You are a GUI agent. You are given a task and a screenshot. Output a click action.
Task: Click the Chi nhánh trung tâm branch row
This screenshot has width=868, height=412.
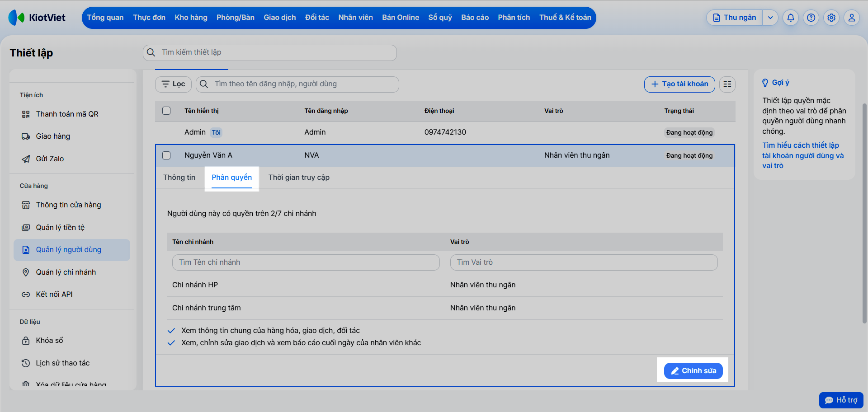pos(445,308)
